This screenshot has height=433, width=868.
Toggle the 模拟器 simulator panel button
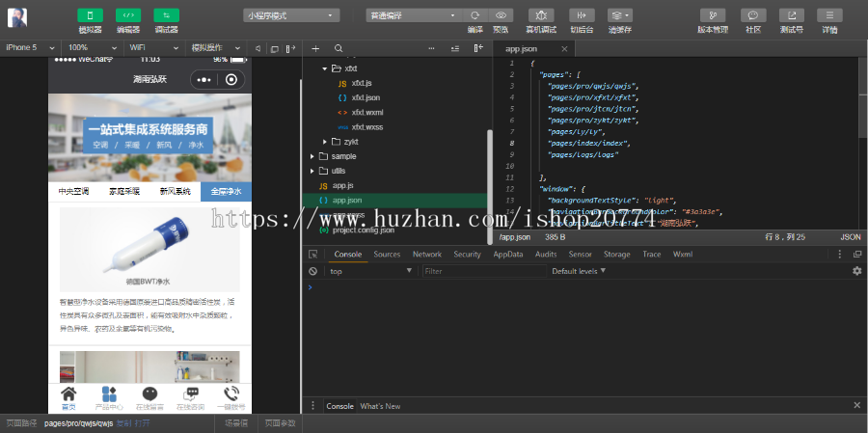coord(90,15)
